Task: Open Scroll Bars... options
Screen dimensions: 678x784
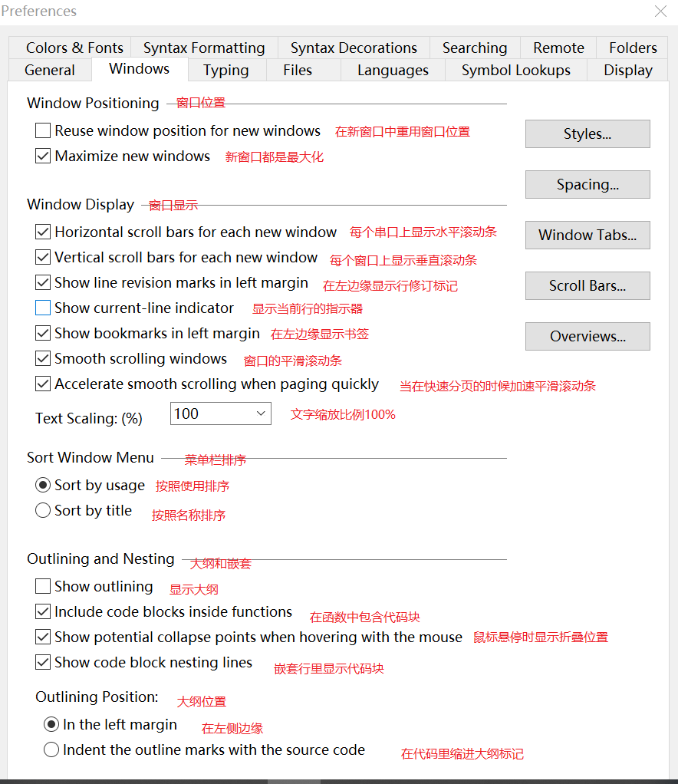Action: pos(587,285)
